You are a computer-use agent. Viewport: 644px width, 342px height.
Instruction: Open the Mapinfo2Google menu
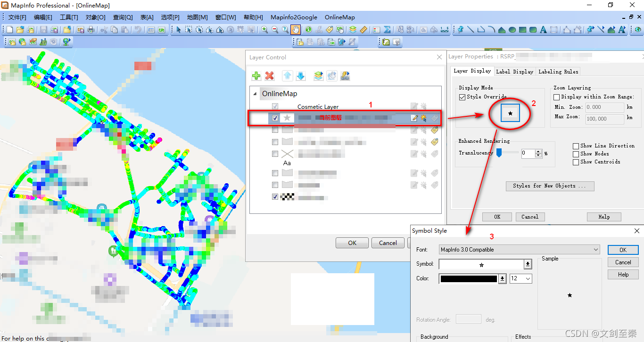click(x=294, y=17)
